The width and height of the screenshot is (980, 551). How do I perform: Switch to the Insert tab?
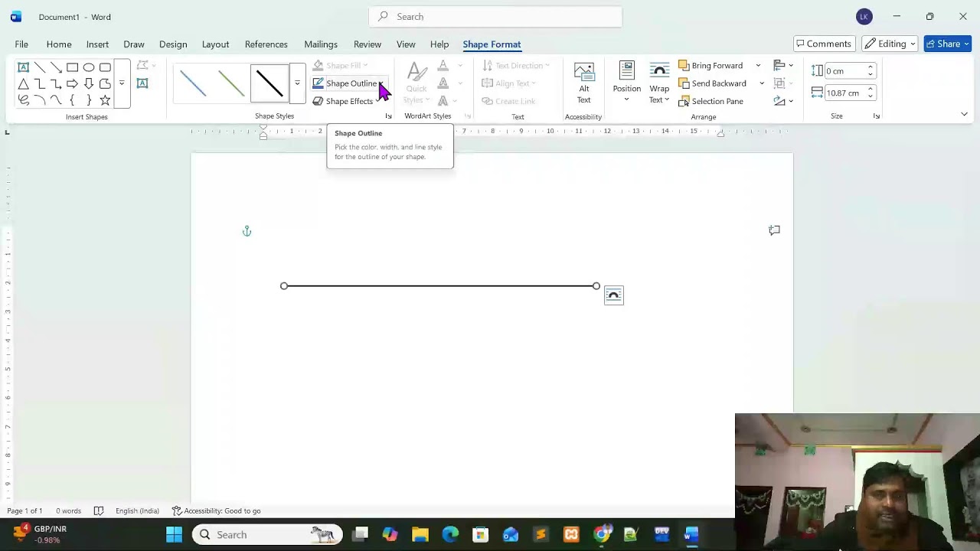pos(97,44)
